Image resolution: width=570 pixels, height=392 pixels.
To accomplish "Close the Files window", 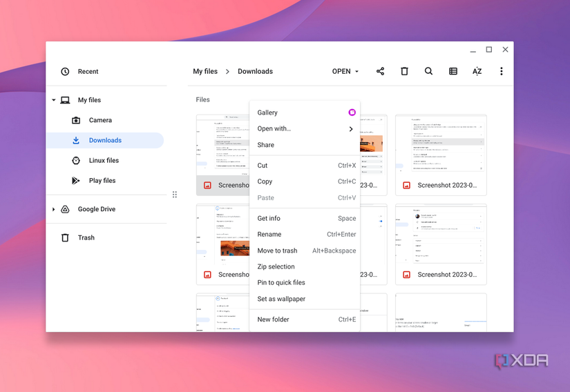I will 505,50.
